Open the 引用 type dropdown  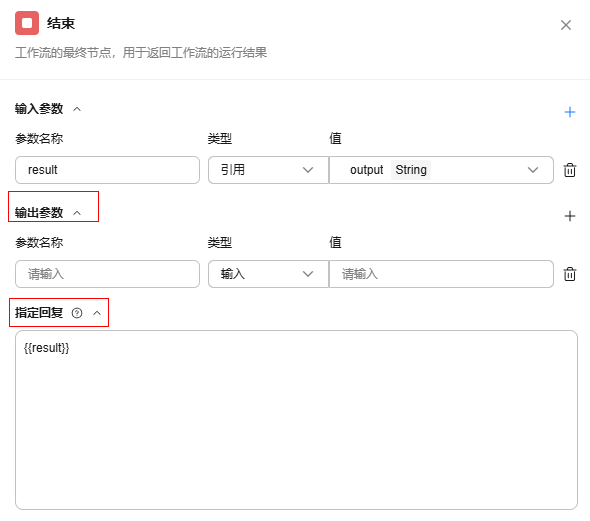click(x=268, y=170)
